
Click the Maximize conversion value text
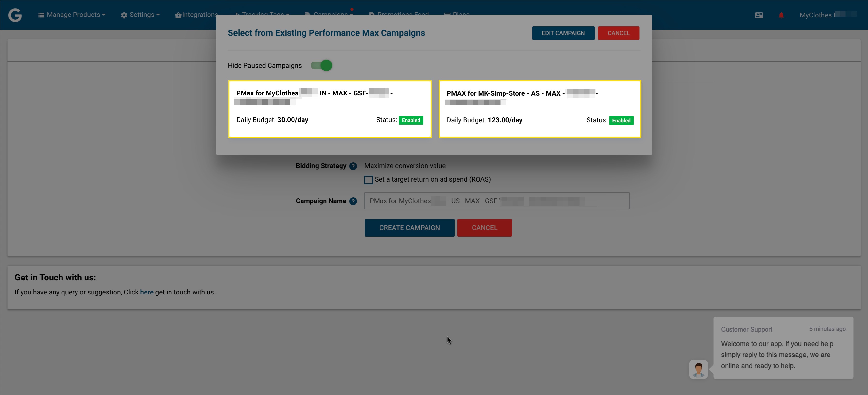tap(405, 166)
